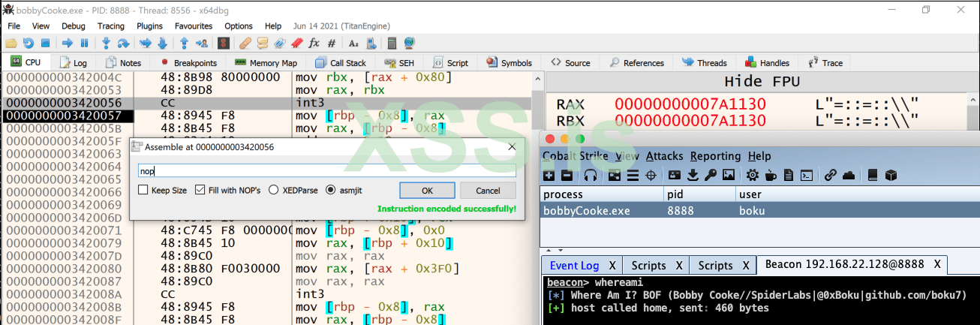
Task: Select the asmjit radio button
Action: click(x=331, y=190)
